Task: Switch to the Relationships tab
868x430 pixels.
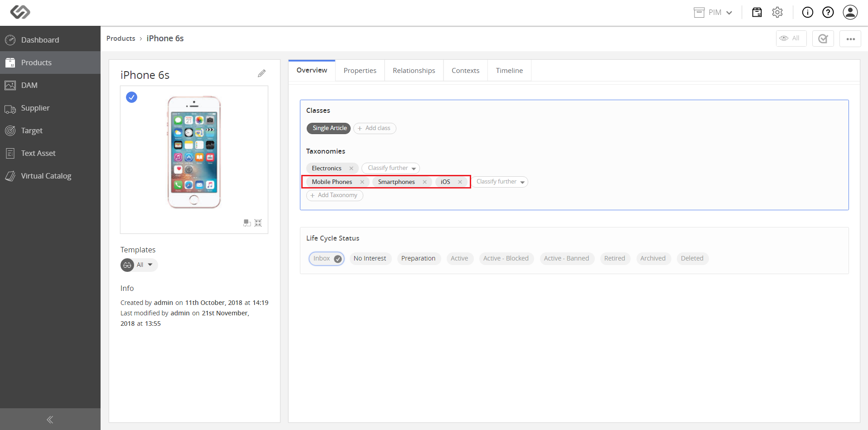Action: 414,71
